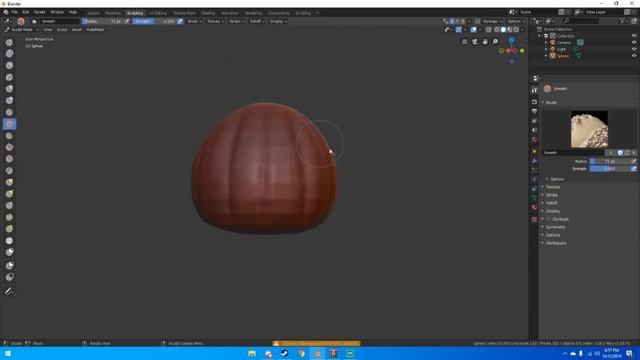
Task: Click the viewport zoom magnifier gizmo
Action: pos(495,42)
